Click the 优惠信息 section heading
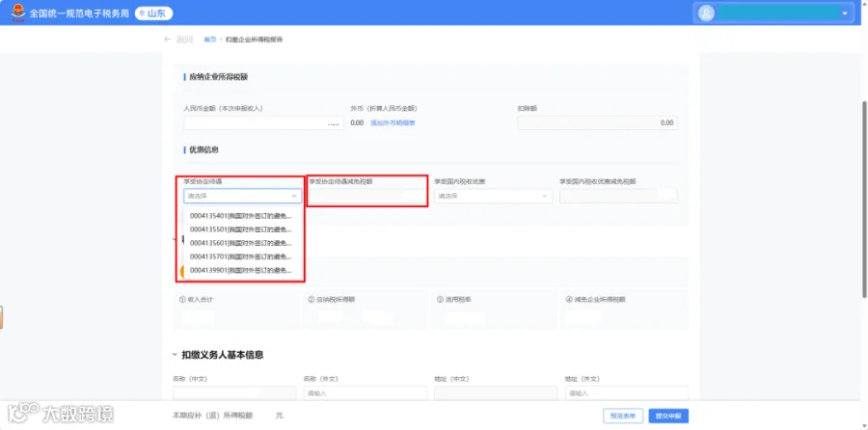This screenshot has width=868, height=430. coord(203,150)
